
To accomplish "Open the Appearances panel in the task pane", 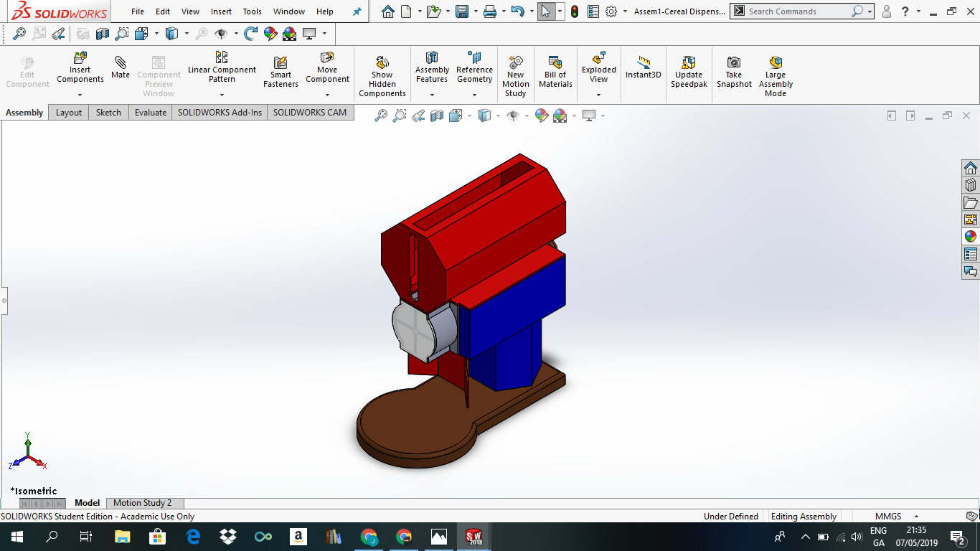I will pos(970,236).
